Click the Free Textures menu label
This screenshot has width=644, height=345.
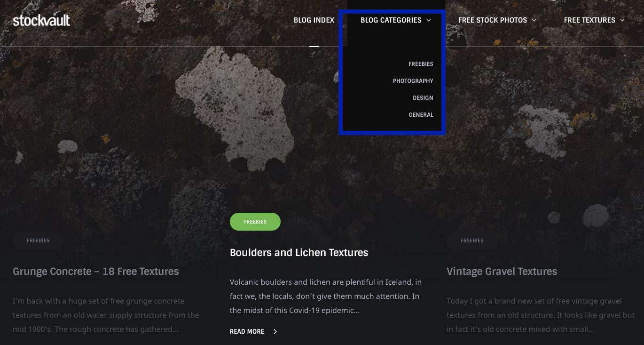[x=589, y=20]
